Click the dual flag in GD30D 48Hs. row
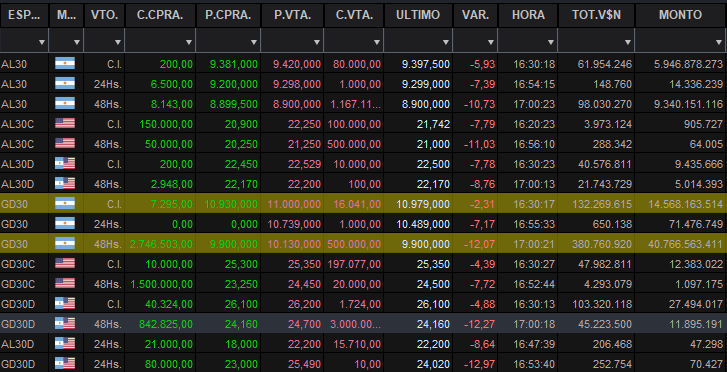 click(x=65, y=323)
